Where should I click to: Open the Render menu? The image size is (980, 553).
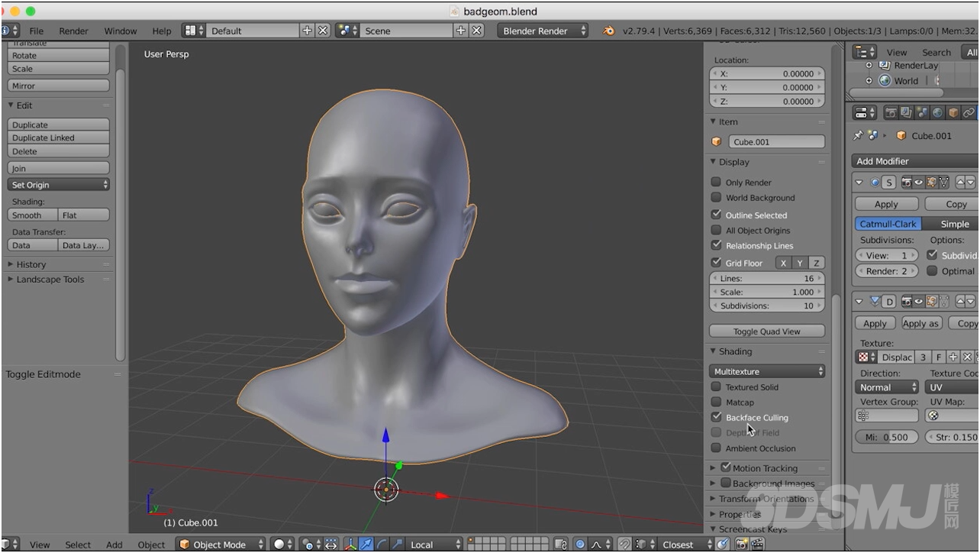[x=74, y=31]
